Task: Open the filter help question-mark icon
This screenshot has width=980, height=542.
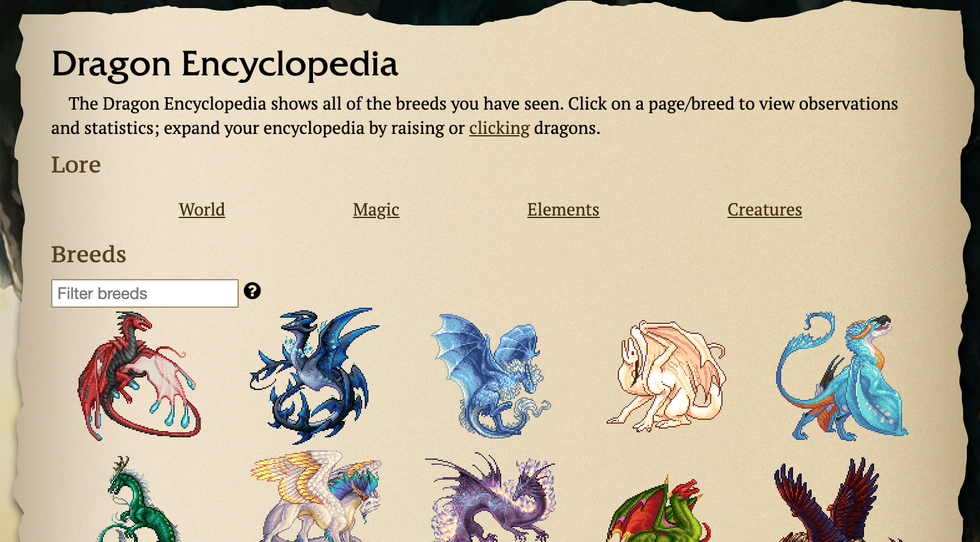Action: pos(252,291)
